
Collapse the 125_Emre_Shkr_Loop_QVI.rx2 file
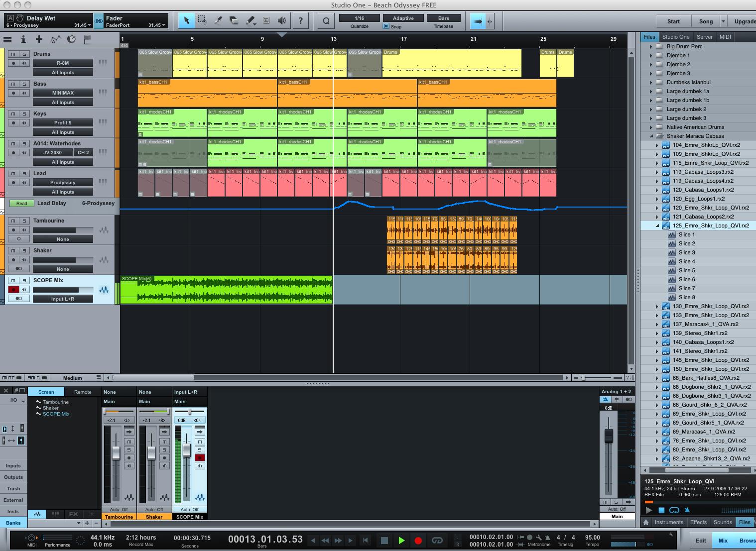[x=657, y=226]
